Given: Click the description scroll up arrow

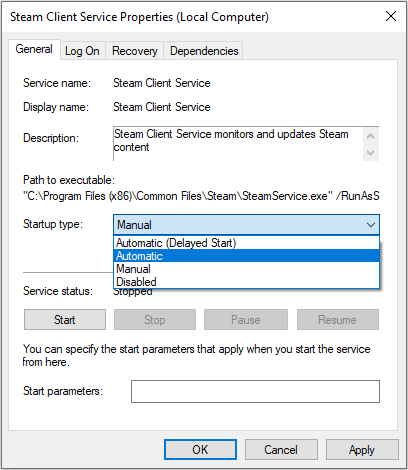Looking at the screenshot, I should point(370,136).
